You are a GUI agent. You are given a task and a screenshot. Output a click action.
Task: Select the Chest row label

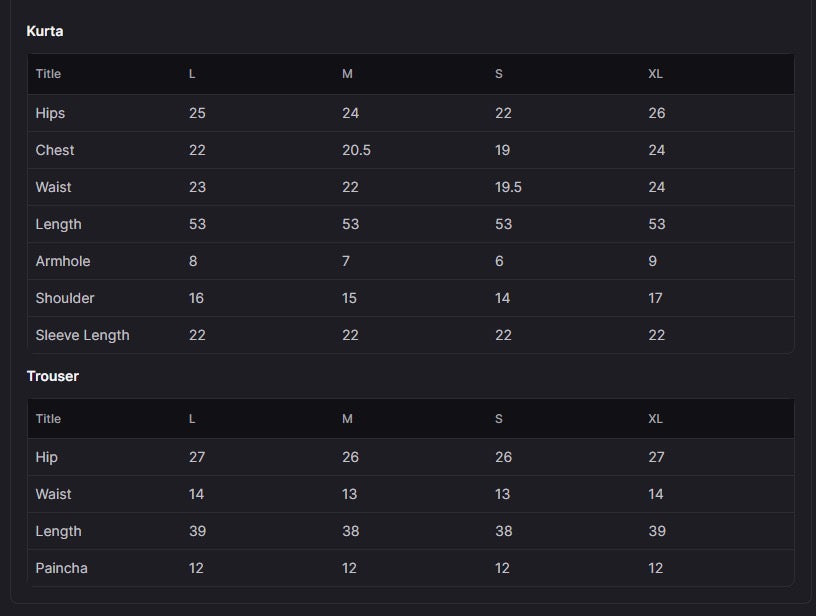55,150
